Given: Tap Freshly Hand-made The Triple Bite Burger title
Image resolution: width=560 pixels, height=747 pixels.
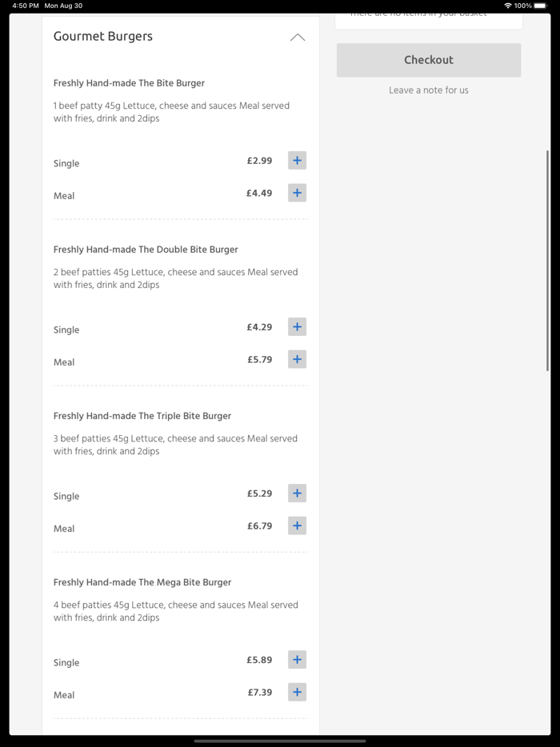Looking at the screenshot, I should [142, 416].
